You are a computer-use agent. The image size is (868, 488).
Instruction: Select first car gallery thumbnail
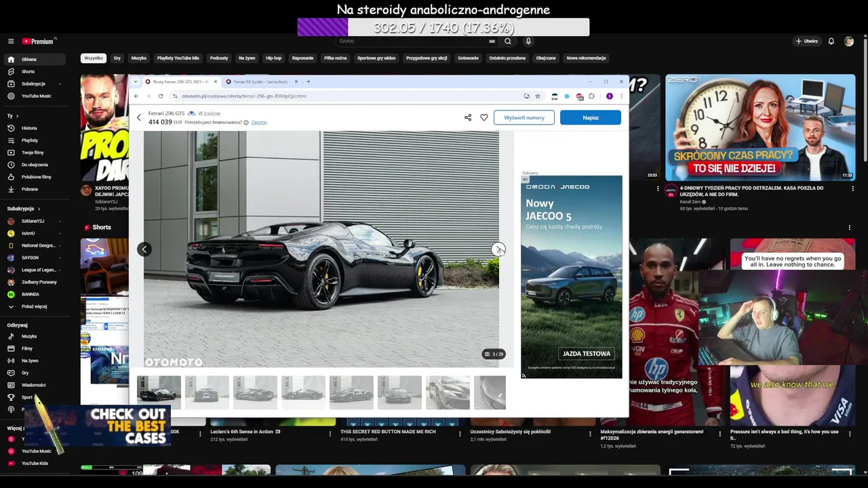pos(159,392)
